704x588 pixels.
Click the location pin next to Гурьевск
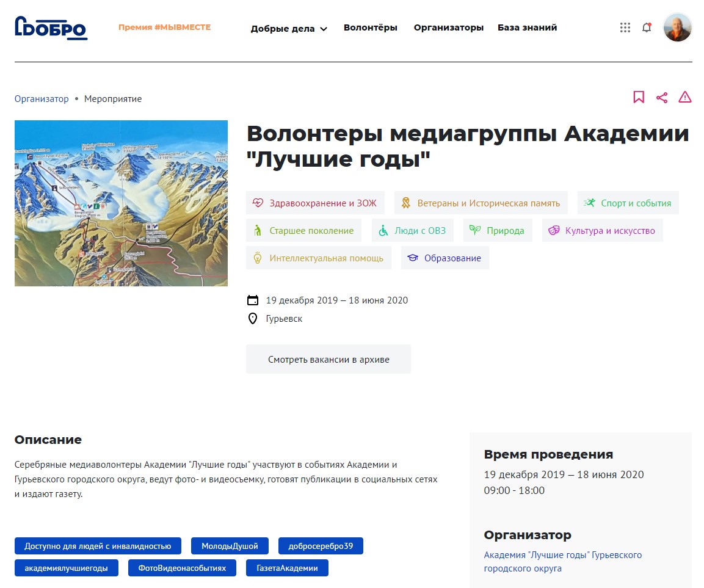(x=253, y=318)
